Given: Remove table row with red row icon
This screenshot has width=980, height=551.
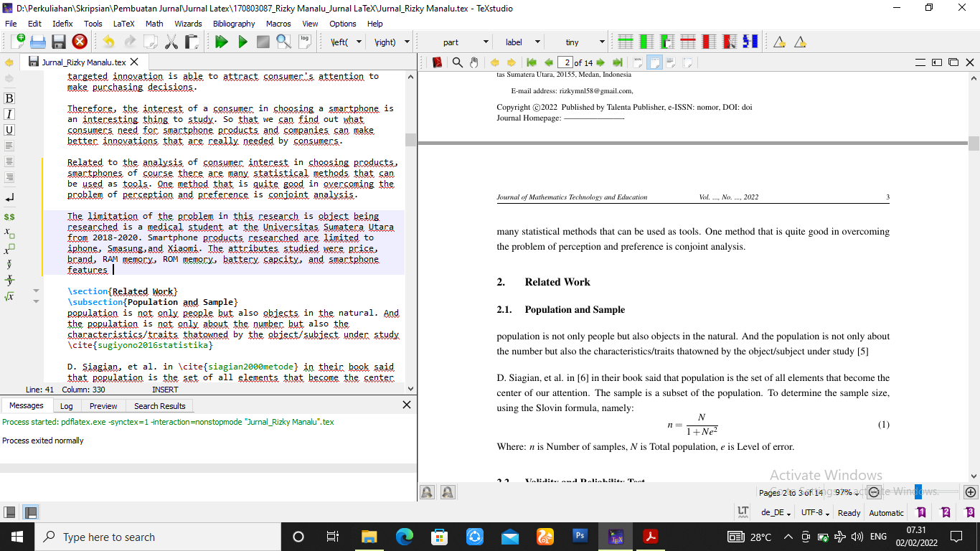Looking at the screenshot, I should [688, 42].
